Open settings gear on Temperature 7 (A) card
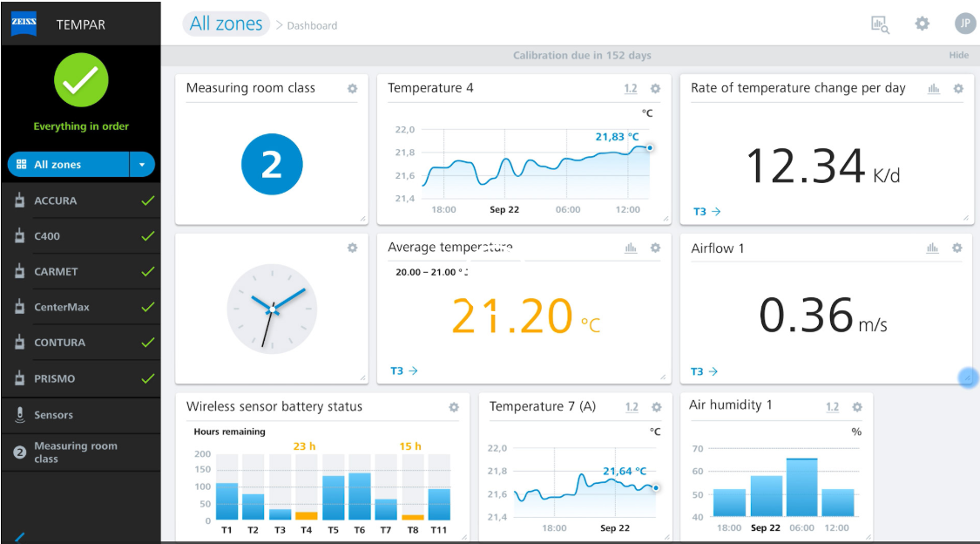This screenshot has width=980, height=544. [x=656, y=407]
